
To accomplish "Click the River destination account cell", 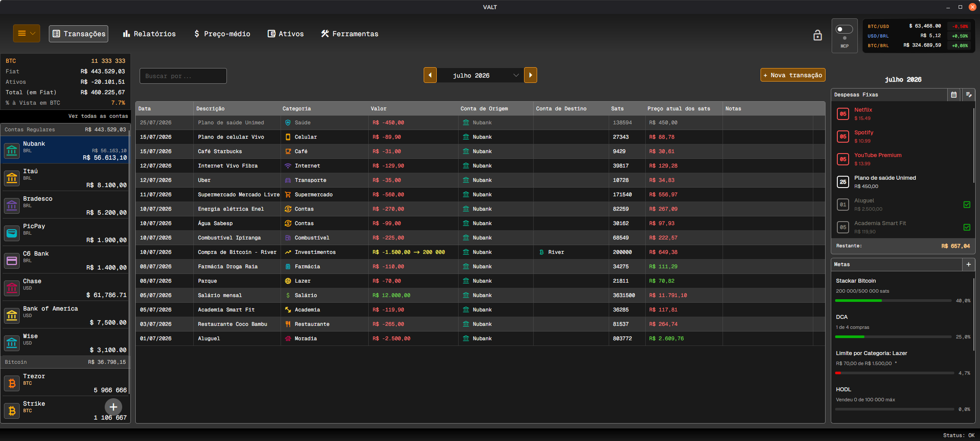I will (571, 252).
